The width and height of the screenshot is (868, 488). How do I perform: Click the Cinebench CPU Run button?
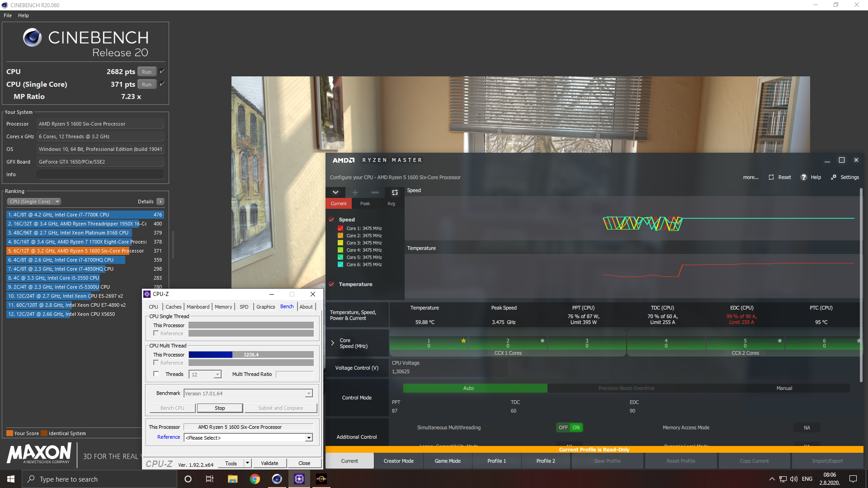146,71
